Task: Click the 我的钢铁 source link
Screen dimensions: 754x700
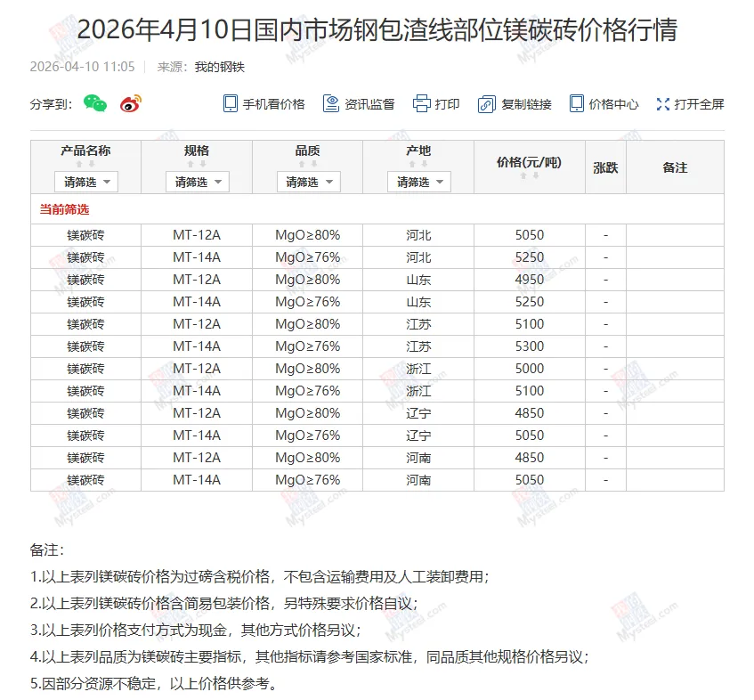Action: (x=218, y=66)
